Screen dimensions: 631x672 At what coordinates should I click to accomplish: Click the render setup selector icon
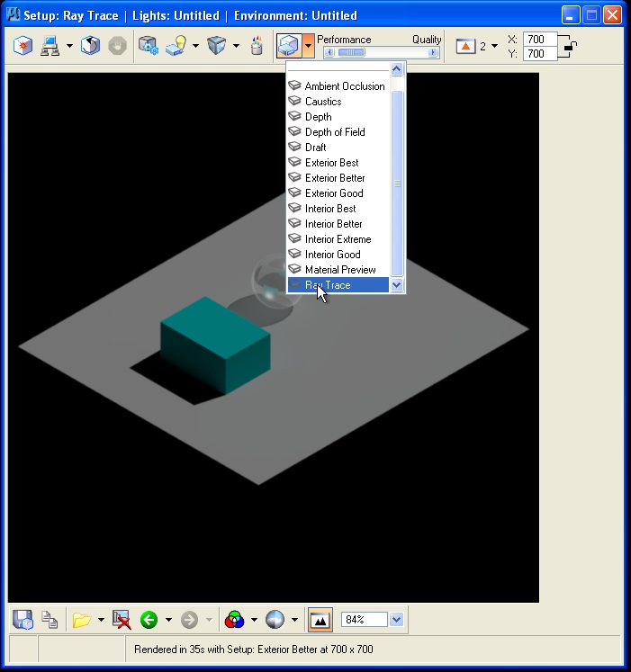coord(289,45)
